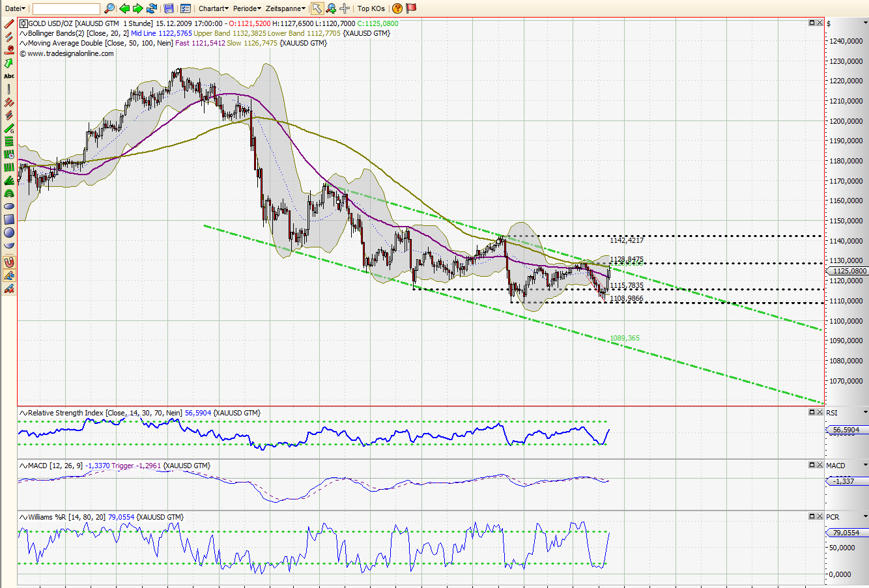Viewport: 869px width, 588px height.
Task: Open the RSI scale dropdown
Action: pos(866,413)
